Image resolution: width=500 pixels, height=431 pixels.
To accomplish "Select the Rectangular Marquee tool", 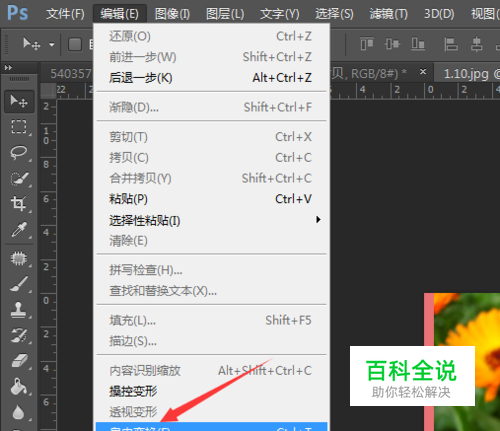I will pos(19,127).
